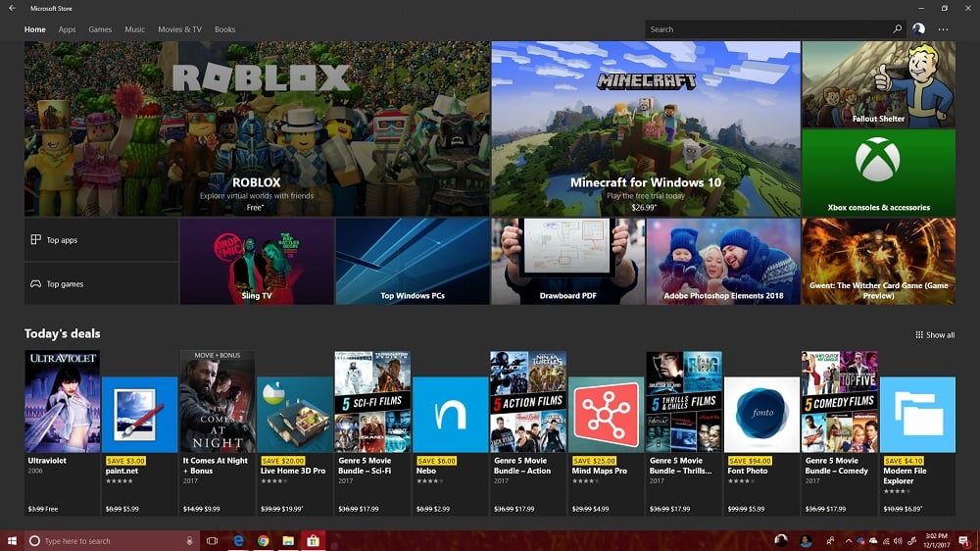Open the user account avatar

click(x=918, y=28)
